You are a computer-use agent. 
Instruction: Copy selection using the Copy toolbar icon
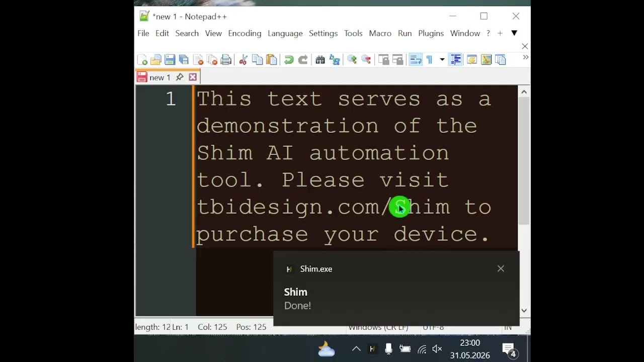click(x=258, y=60)
